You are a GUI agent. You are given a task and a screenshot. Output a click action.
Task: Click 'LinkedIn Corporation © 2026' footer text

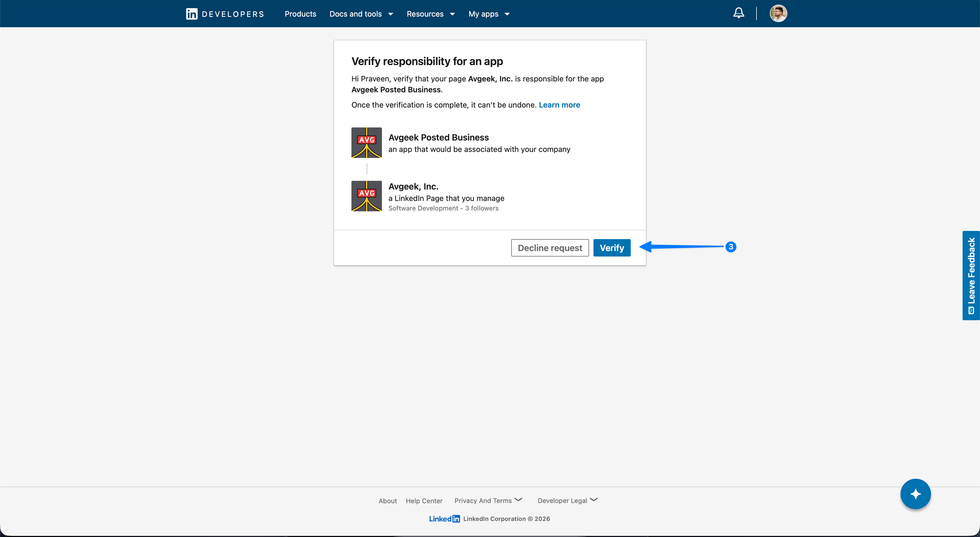506,519
